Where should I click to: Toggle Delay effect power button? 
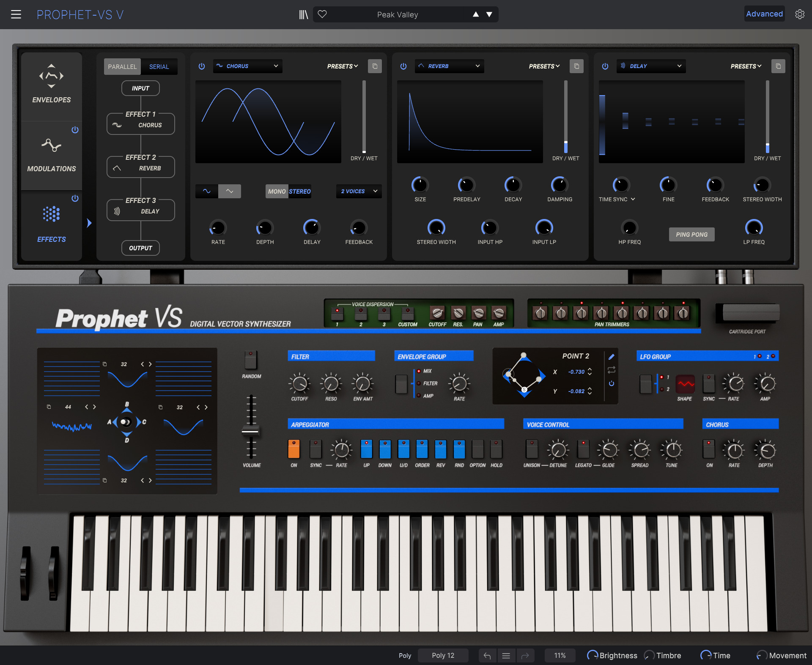coord(605,66)
